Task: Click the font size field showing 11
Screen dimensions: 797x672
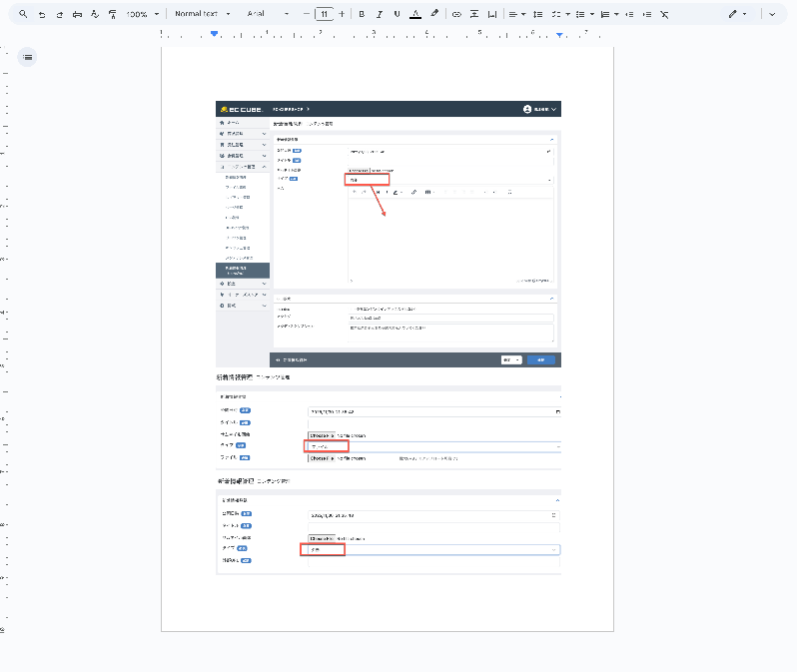Action: tap(325, 14)
